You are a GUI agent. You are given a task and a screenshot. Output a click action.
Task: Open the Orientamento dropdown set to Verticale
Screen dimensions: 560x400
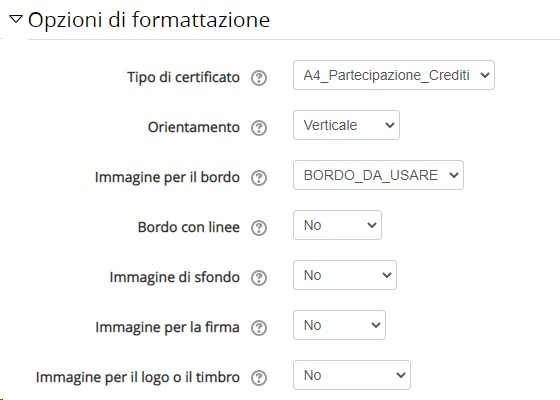click(x=346, y=125)
